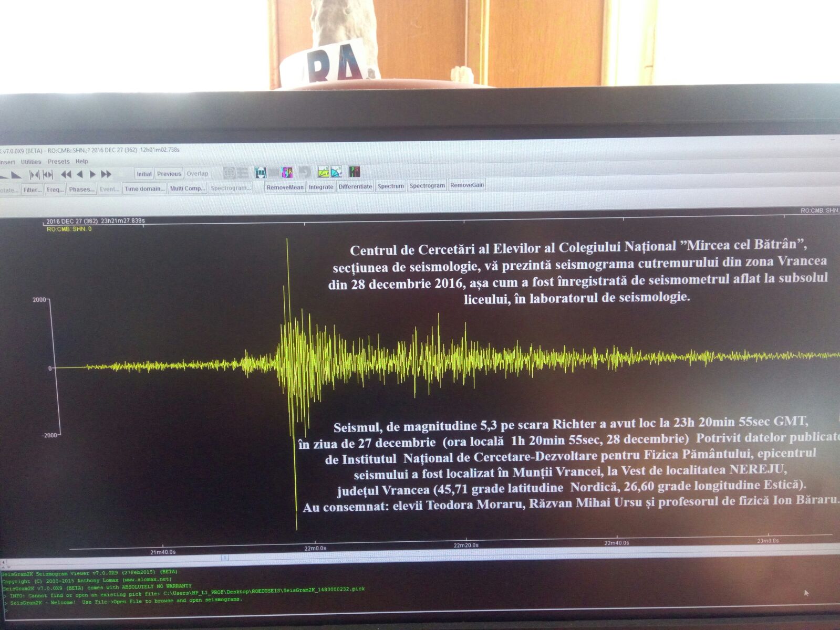Click the P/S pick phases icon
This screenshot has height=630, width=840.
click(x=355, y=172)
